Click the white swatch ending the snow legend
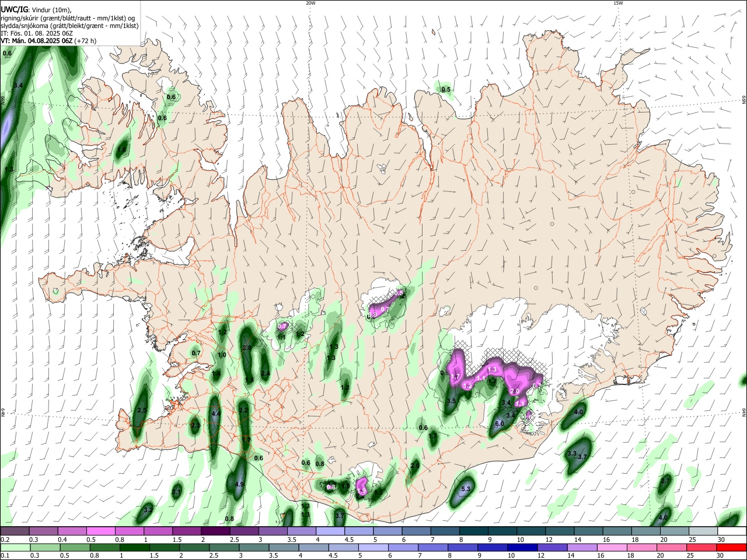Viewport: 747px width, 560px height. pos(732,531)
